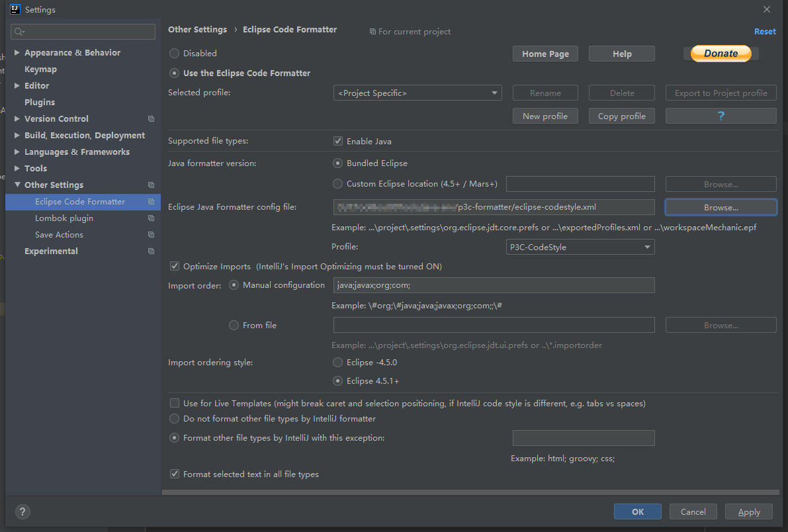Image resolution: width=788 pixels, height=532 pixels.
Task: Click project-level icon beside Lombok plugin
Action: [151, 218]
